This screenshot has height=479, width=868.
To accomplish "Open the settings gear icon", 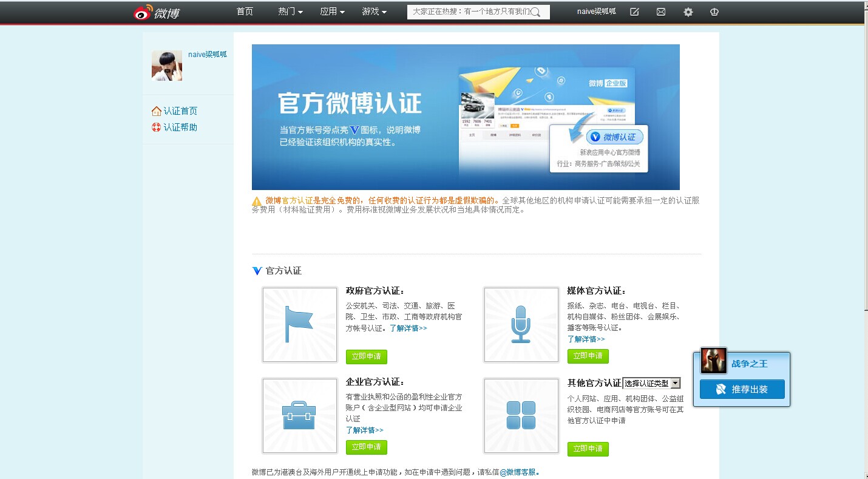I will click(688, 12).
